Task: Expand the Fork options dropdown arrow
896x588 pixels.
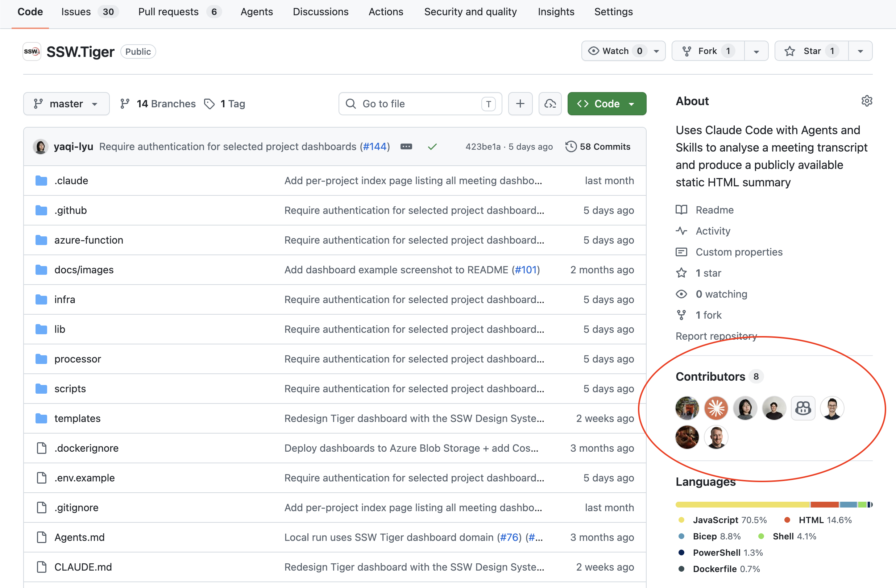Action: tap(756, 51)
